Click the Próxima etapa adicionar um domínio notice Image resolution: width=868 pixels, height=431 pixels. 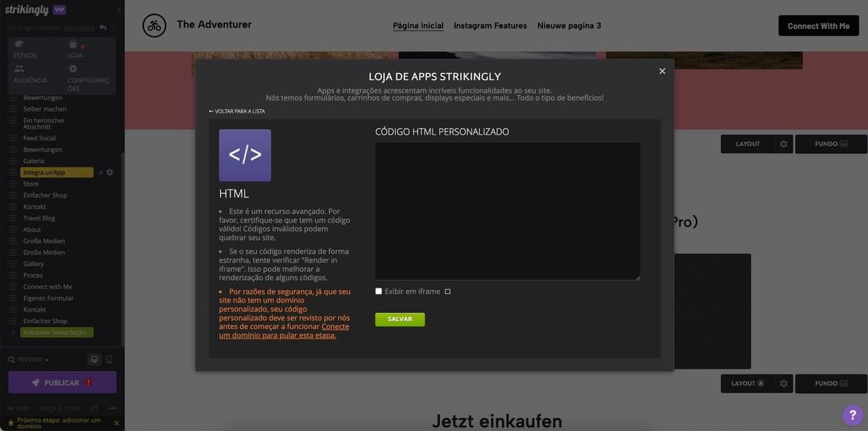[58, 423]
